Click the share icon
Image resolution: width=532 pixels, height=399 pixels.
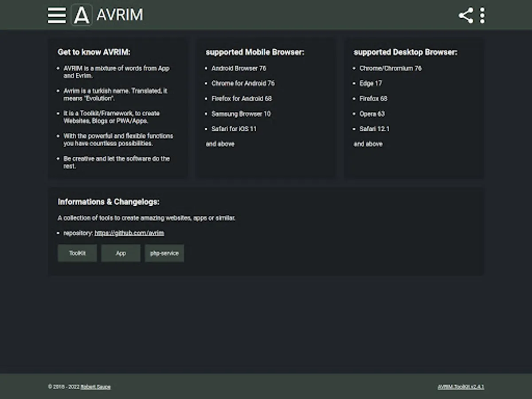pyautogui.click(x=465, y=16)
